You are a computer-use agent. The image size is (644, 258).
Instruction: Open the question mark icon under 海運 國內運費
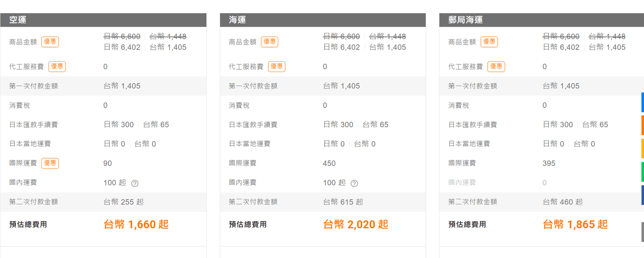354,183
